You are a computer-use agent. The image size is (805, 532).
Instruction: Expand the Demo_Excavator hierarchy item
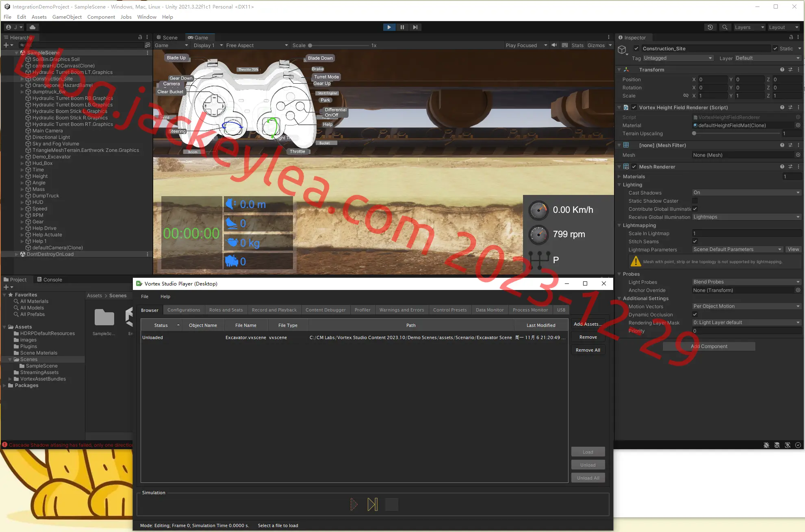pos(22,157)
